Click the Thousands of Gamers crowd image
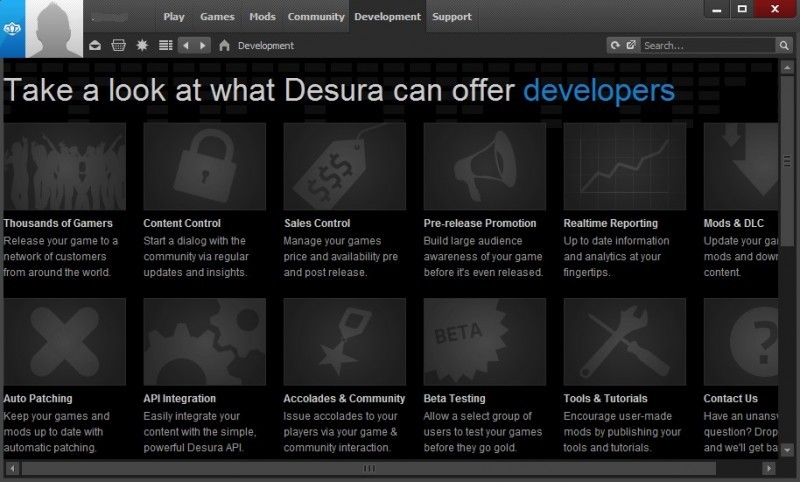800x482 pixels. tap(64, 166)
